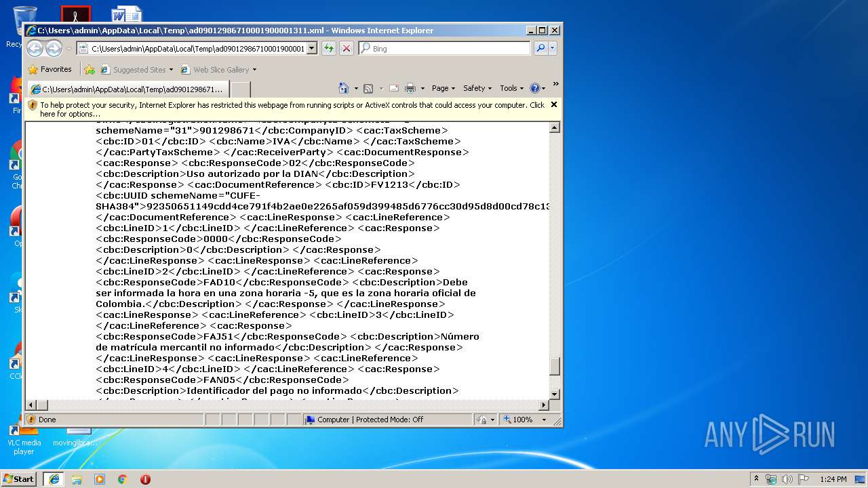Run search with the magnifier button
The image size is (868, 488).
540,48
